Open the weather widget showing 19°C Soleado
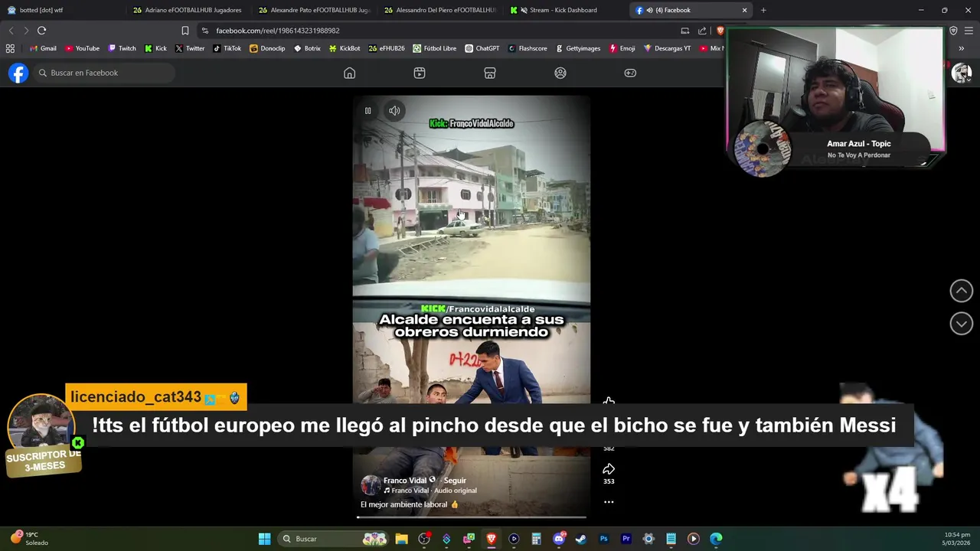Image resolution: width=980 pixels, height=551 pixels. (29, 539)
